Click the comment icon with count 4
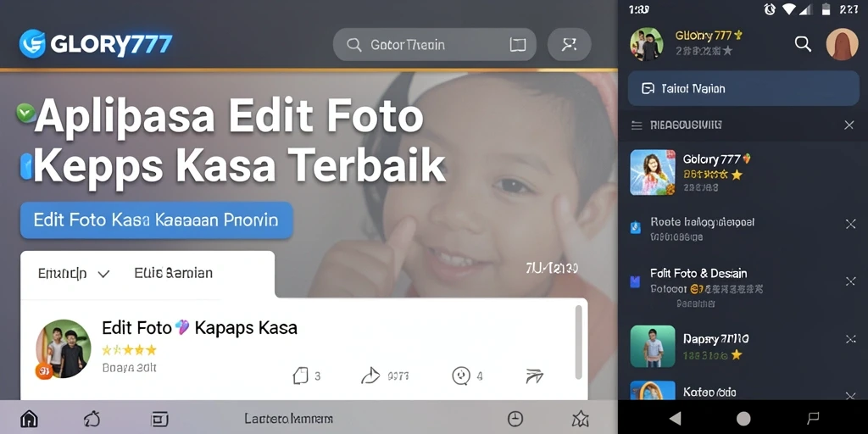This screenshot has width=868, height=434. coord(461,376)
